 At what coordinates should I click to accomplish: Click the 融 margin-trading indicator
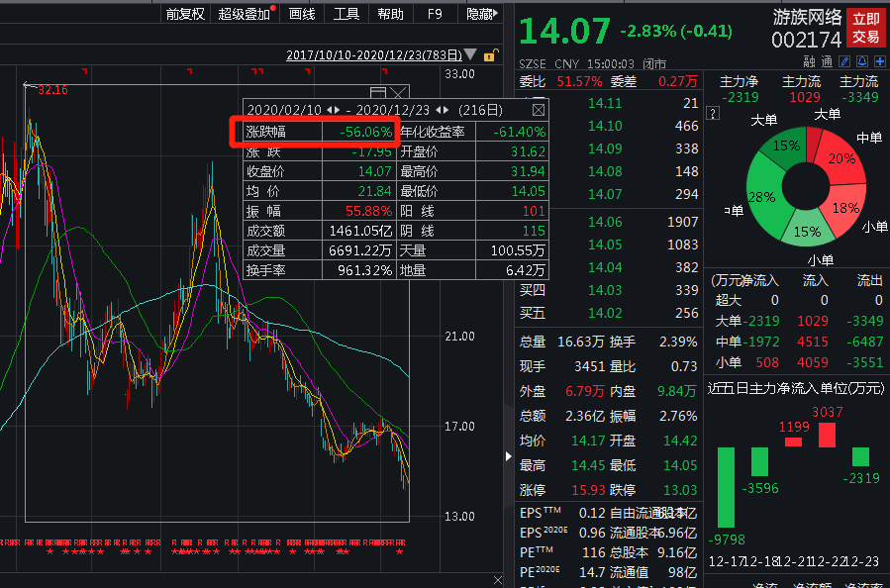click(x=811, y=61)
